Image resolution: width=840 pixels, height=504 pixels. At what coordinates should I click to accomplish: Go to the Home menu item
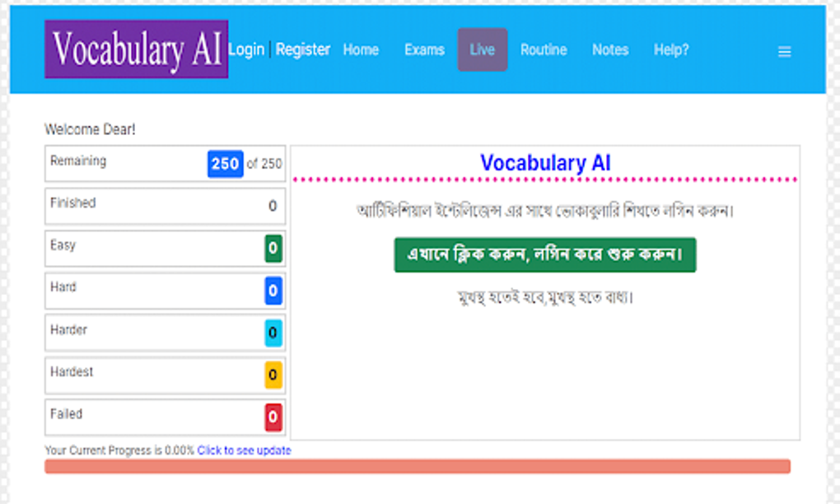[361, 49]
